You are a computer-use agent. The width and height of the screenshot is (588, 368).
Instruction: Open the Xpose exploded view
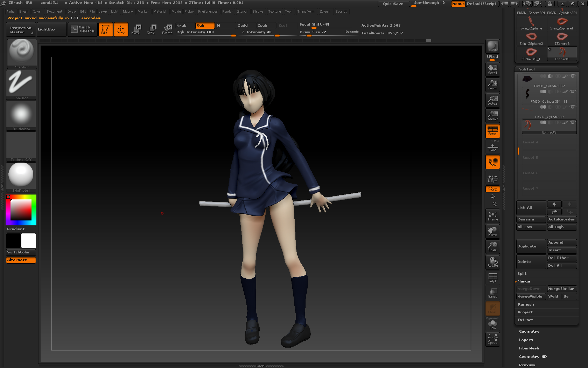[492, 339]
